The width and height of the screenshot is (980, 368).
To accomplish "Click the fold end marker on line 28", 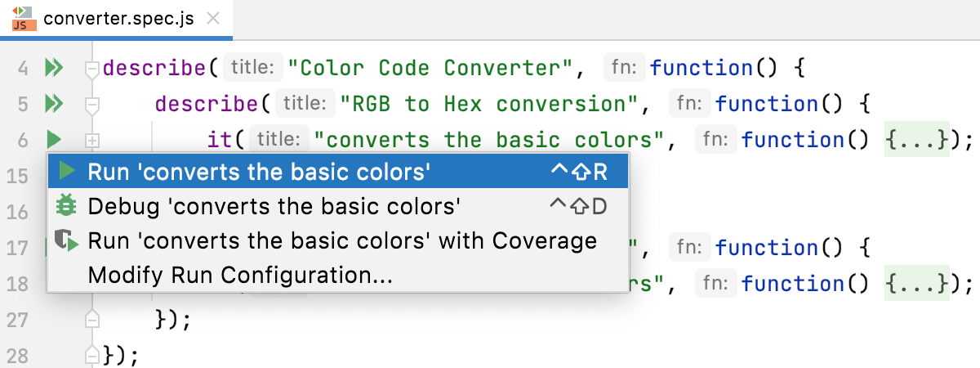I will coord(92,355).
